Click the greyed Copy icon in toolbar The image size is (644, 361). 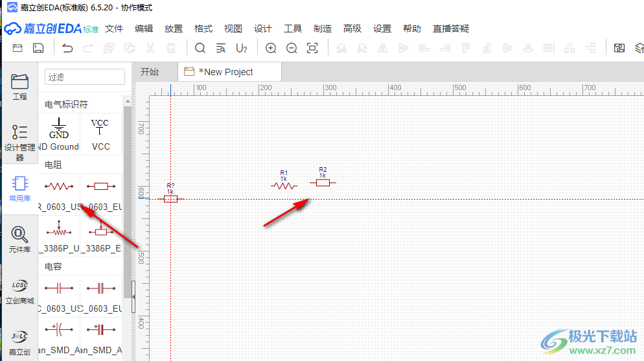click(x=109, y=48)
